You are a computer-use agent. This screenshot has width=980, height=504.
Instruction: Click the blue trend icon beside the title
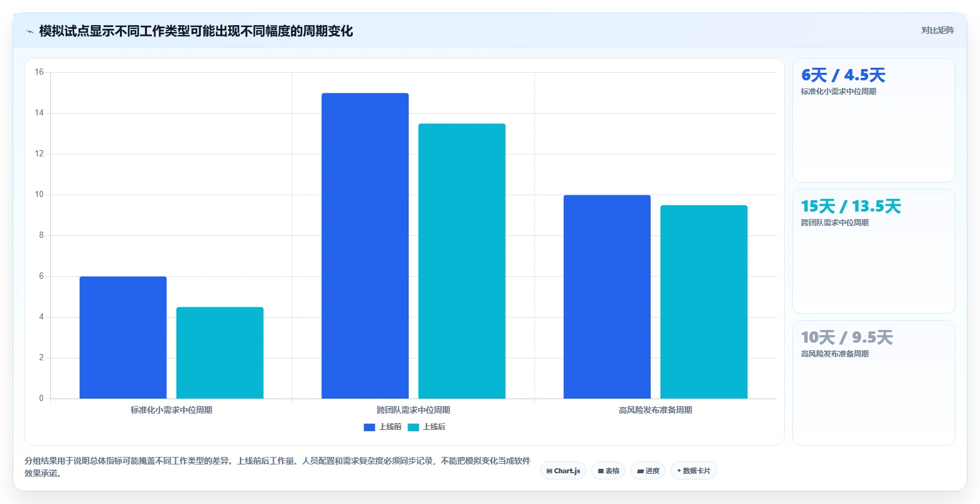pos(30,31)
